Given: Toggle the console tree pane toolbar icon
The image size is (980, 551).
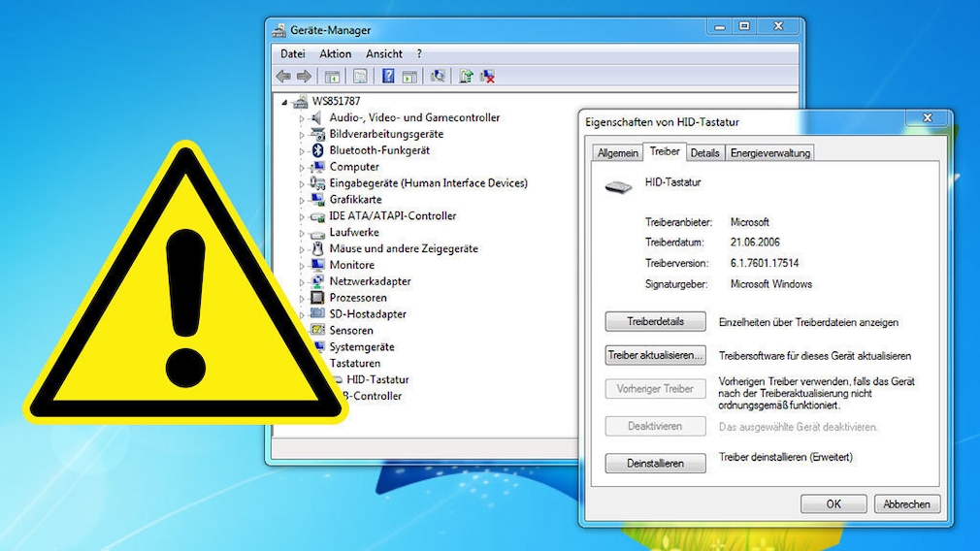Looking at the screenshot, I should [332, 77].
